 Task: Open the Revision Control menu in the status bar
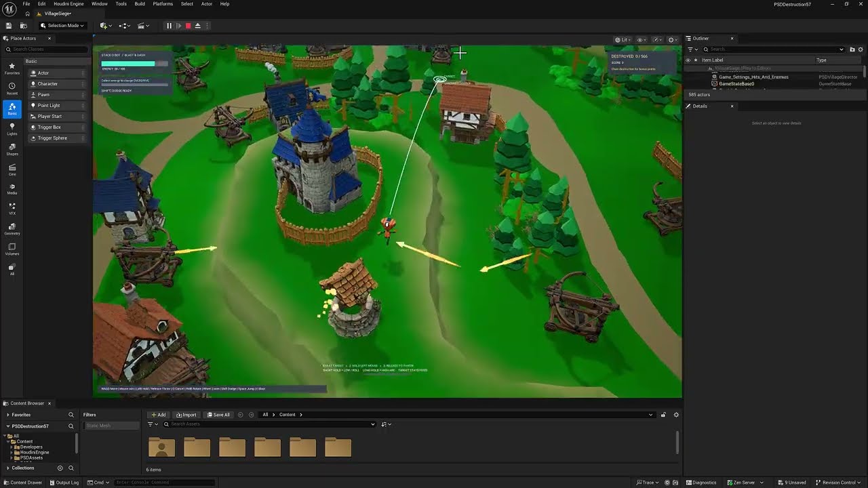pyautogui.click(x=837, y=483)
